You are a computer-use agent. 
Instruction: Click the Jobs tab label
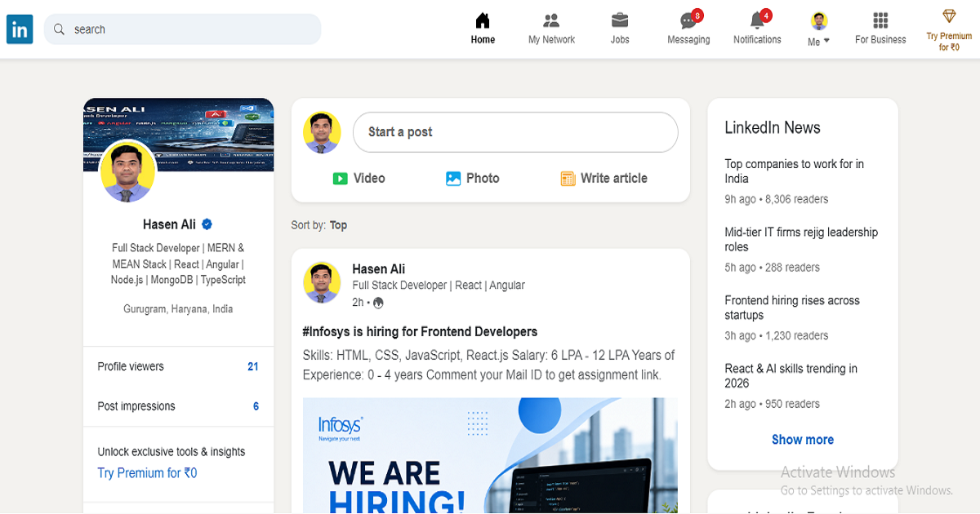[620, 40]
